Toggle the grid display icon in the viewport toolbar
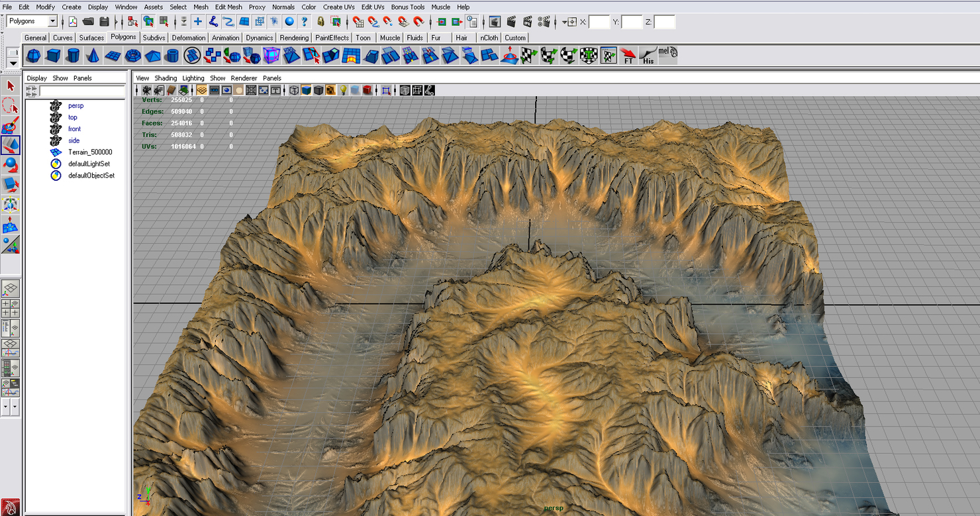This screenshot has width=980, height=516. [x=201, y=90]
